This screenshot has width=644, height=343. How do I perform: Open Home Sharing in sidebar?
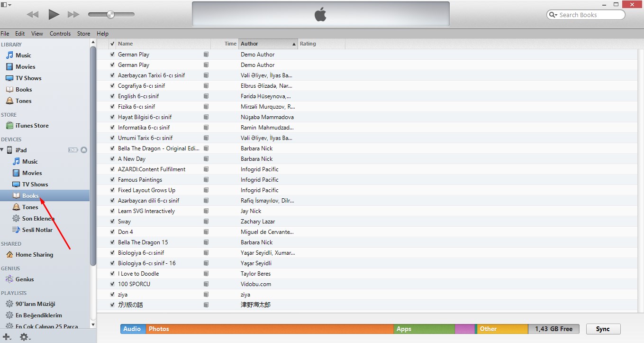click(34, 255)
